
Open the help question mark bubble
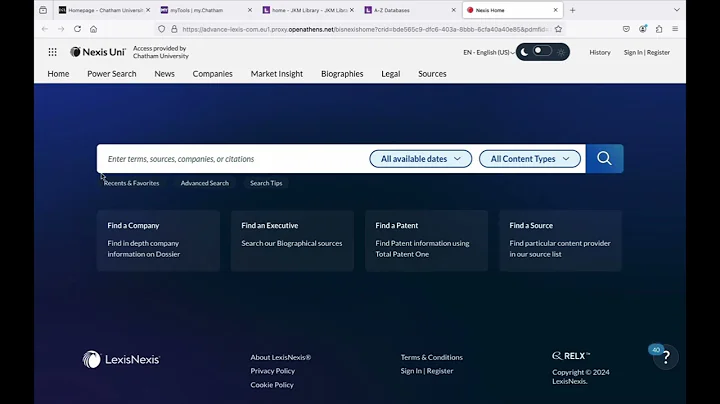(666, 357)
